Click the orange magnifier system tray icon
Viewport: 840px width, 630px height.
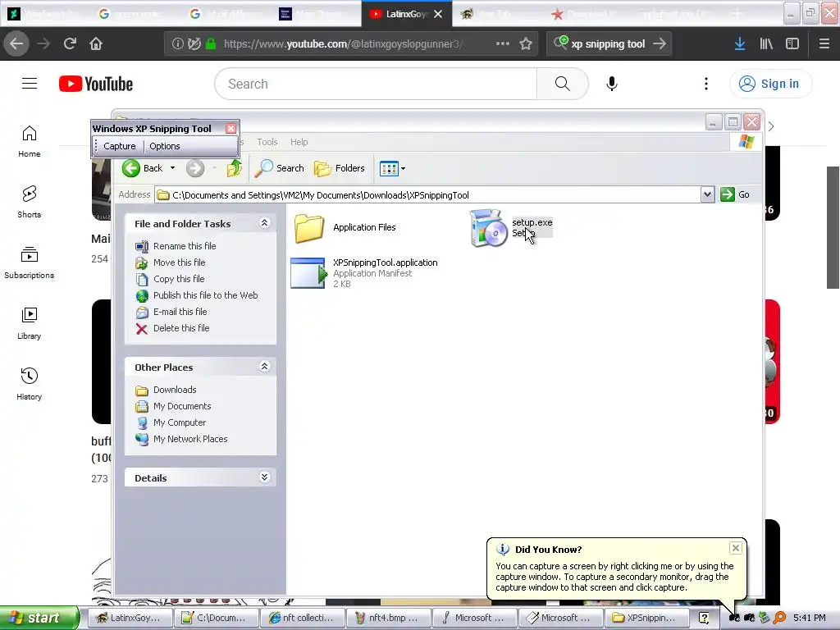point(779,618)
